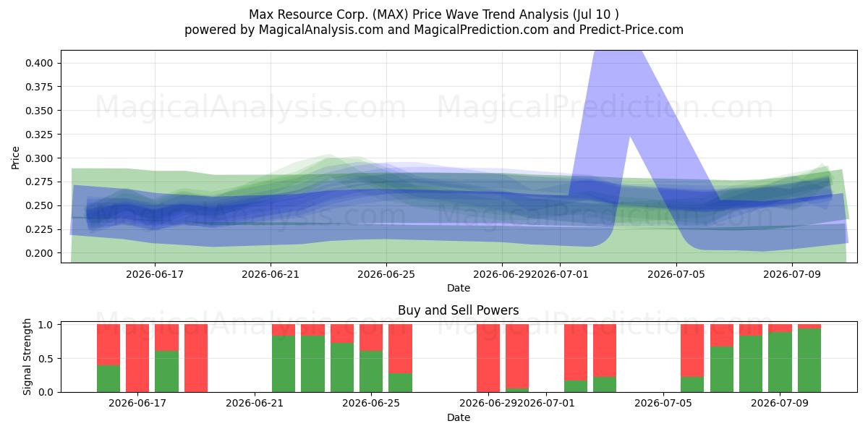Screen dimensions: 868x434
Task: Click the 2026-06-17 date tick under the price chart
Action: pyautogui.click(x=153, y=274)
